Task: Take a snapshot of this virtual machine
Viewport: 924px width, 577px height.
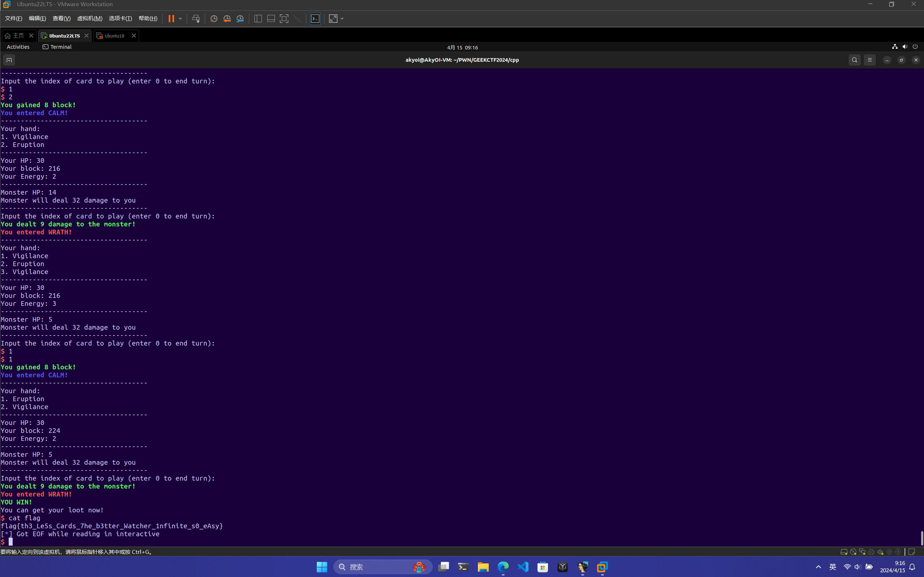Action: click(x=214, y=19)
